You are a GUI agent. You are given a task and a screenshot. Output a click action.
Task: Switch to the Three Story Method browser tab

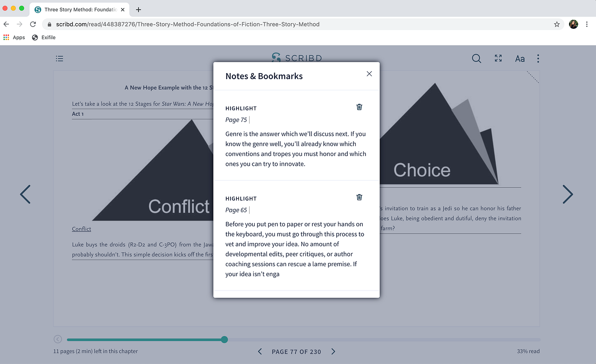coord(78,9)
